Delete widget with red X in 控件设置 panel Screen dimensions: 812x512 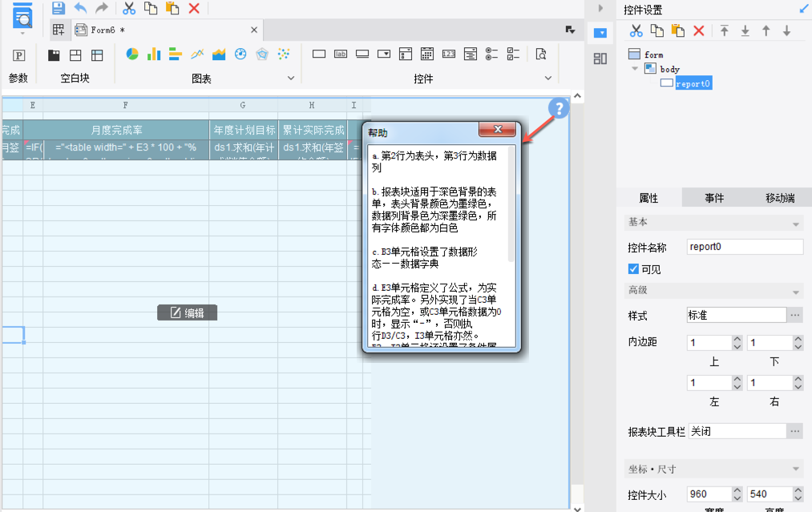click(699, 31)
